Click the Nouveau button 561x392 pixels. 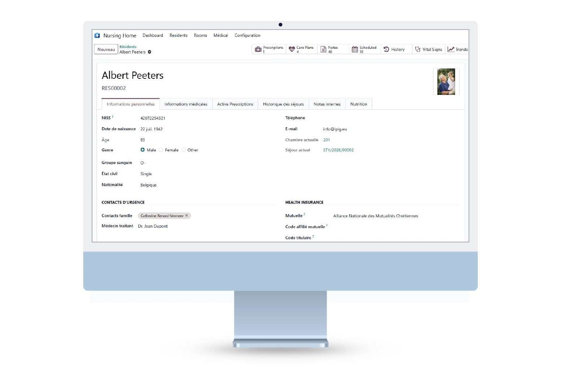click(x=106, y=49)
